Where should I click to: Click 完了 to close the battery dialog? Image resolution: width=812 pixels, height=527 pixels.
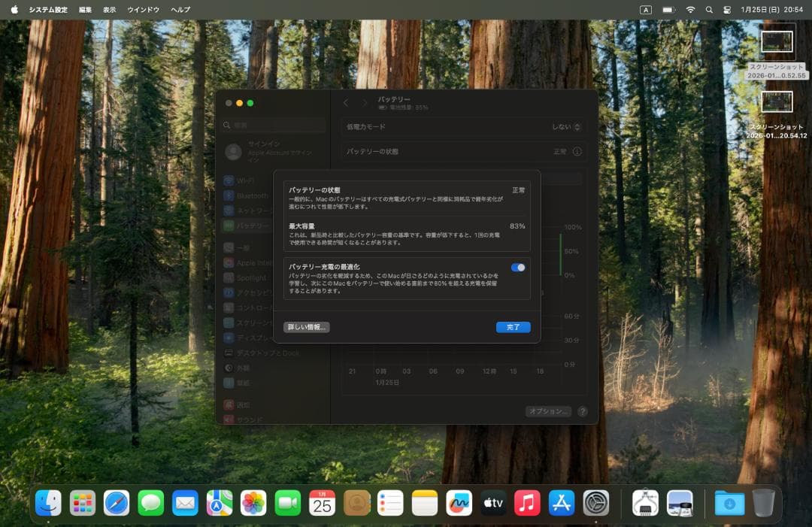(513, 327)
